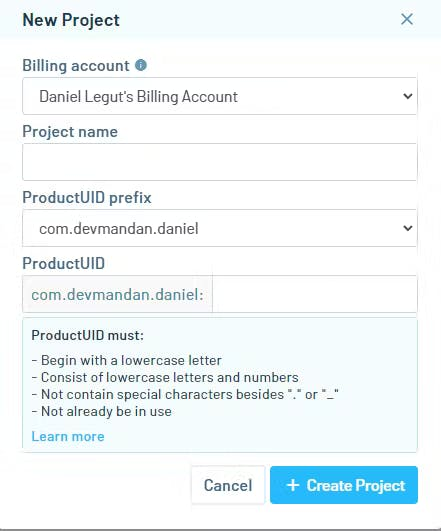Click the Billing account info icon

[x=141, y=65]
